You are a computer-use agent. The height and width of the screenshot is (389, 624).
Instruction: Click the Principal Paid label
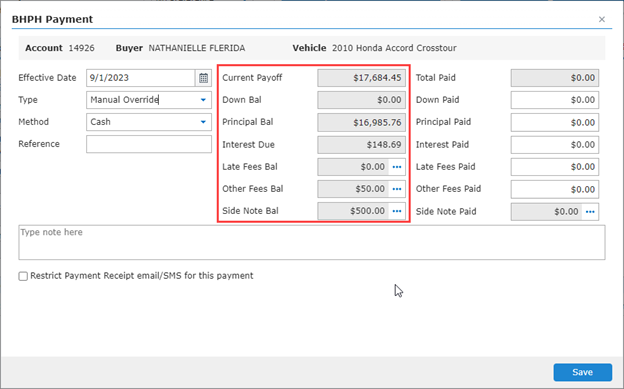[x=443, y=122]
